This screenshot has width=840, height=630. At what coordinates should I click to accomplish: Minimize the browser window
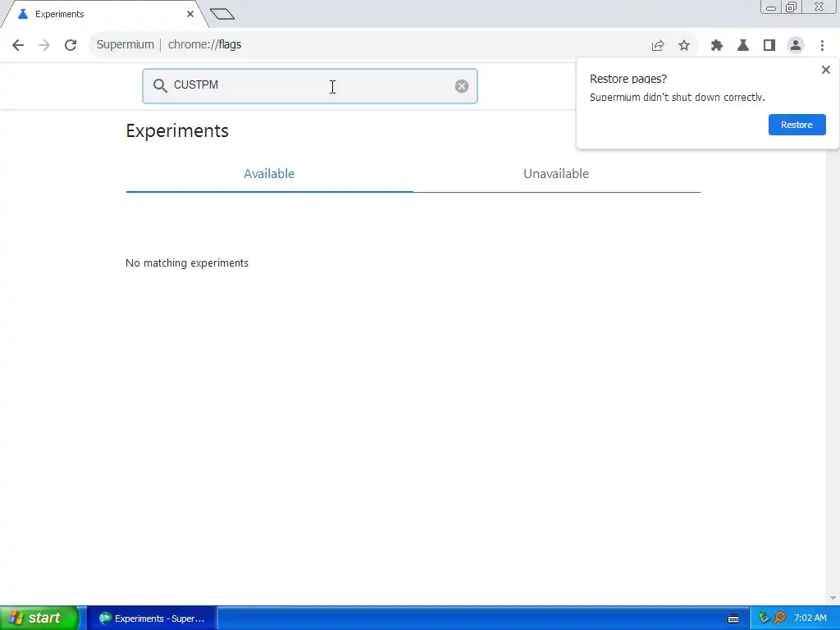point(770,7)
